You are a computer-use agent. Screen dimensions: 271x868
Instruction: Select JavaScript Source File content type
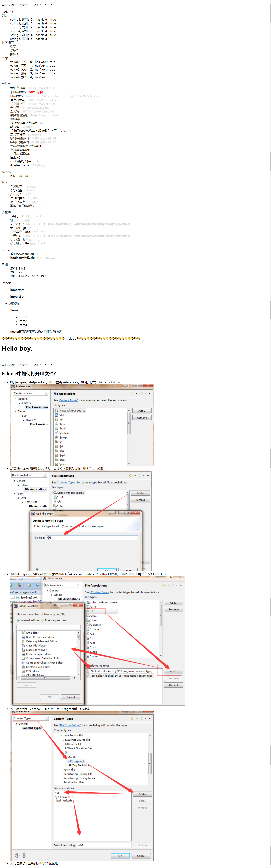pos(77,740)
